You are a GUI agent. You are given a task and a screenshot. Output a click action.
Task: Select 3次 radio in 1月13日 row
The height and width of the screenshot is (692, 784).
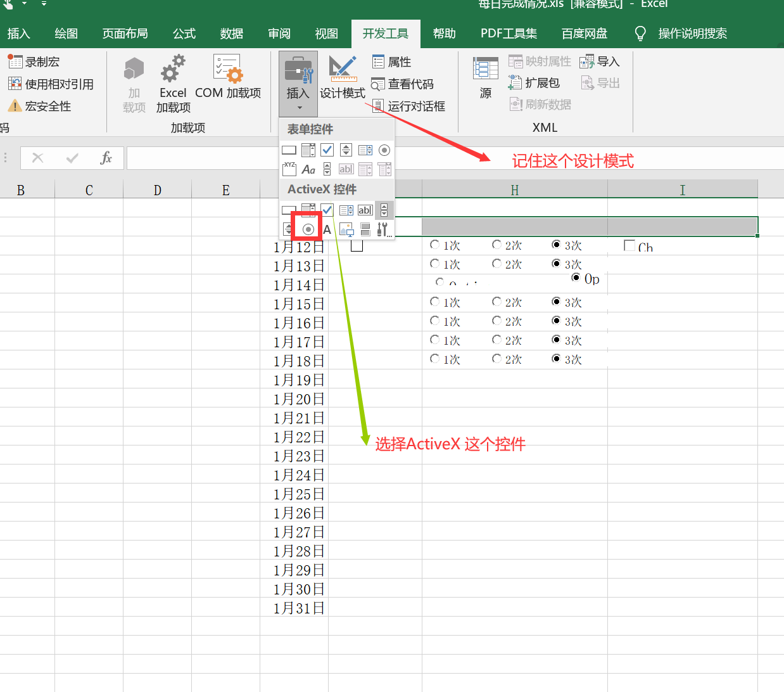pos(556,264)
